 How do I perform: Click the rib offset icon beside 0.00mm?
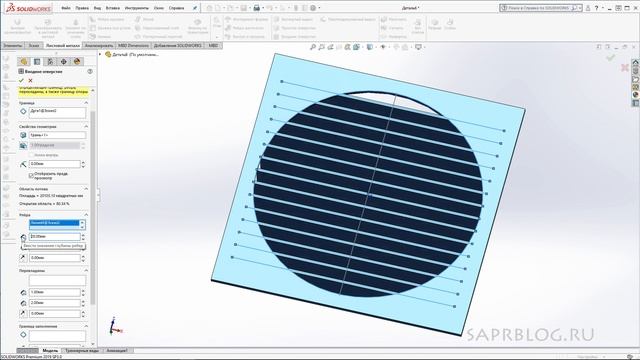pyautogui.click(x=23, y=258)
